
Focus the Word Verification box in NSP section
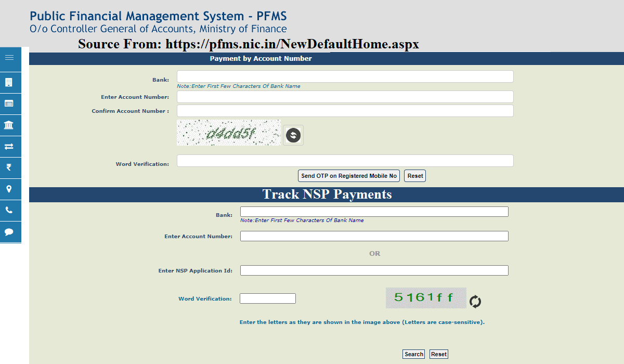tap(267, 298)
